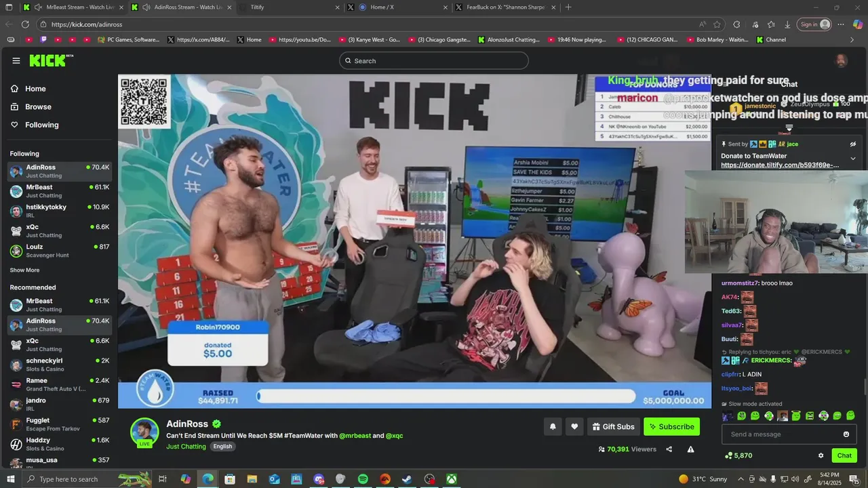
Task: Open the hamburger sidebar menu
Action: click(16, 60)
